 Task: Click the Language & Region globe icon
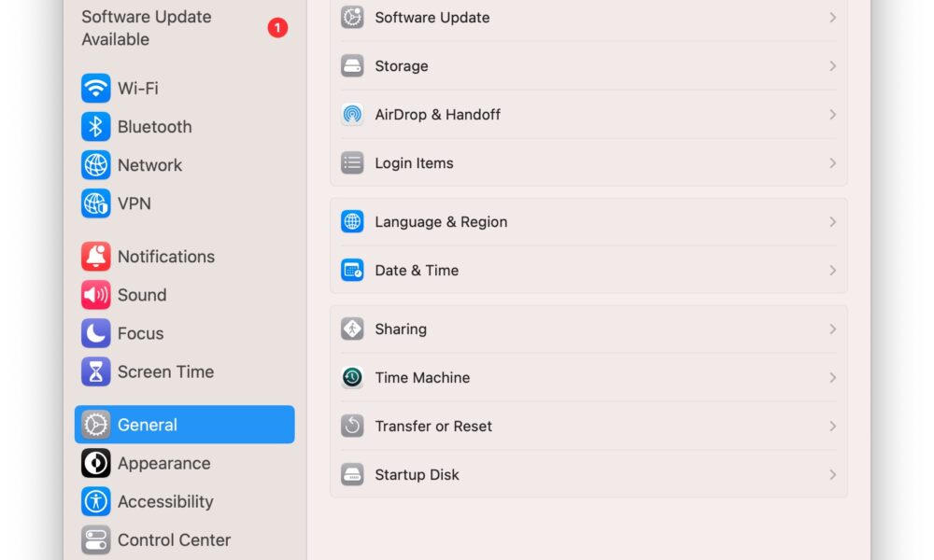(352, 221)
